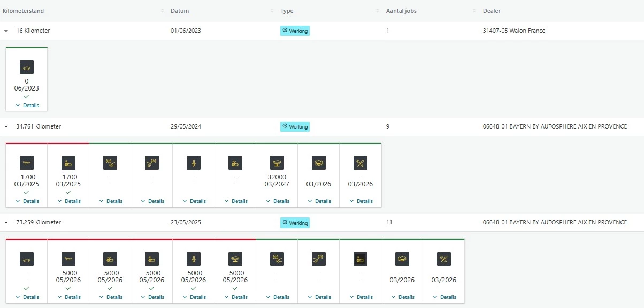Image resolution: width=644 pixels, height=308 pixels.
Task: Click the spark plug icon in the 73.259 km row
Action: (x=194, y=259)
